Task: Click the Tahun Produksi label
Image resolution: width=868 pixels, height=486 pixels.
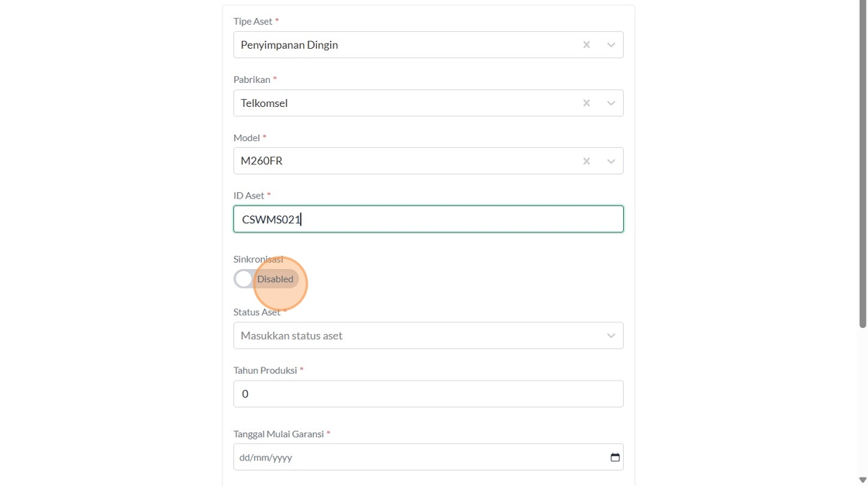Action: [x=265, y=371]
